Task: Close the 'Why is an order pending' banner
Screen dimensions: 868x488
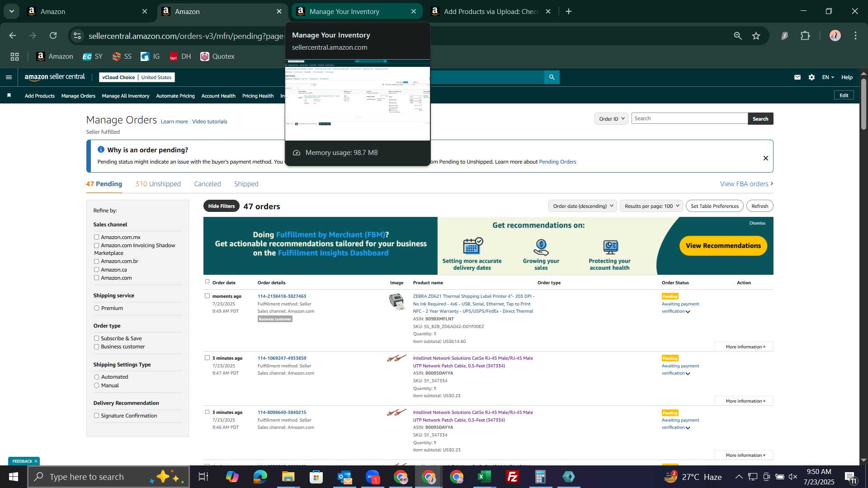Action: click(766, 158)
